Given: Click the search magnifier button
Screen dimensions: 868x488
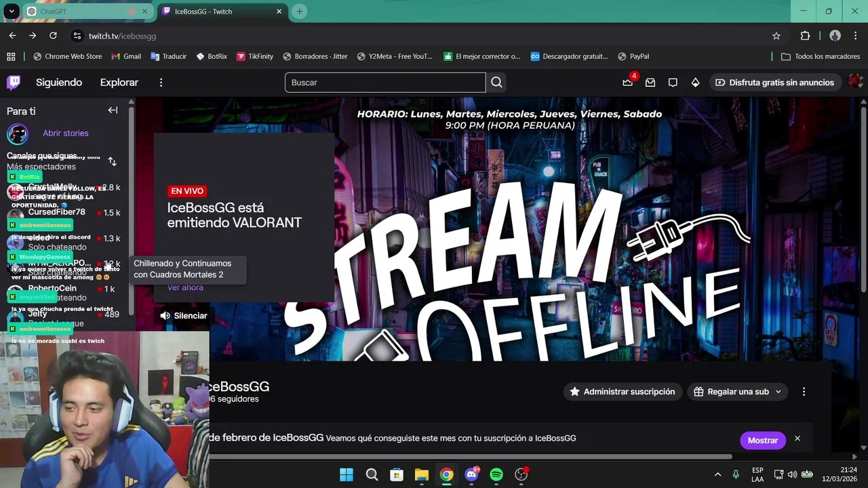Looking at the screenshot, I should (x=496, y=83).
